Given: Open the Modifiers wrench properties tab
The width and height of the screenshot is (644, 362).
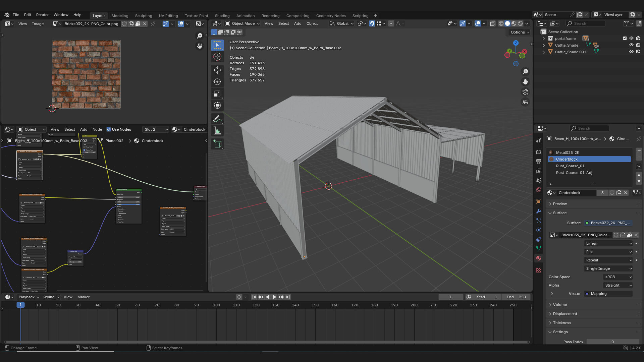Looking at the screenshot, I should pos(539,211).
